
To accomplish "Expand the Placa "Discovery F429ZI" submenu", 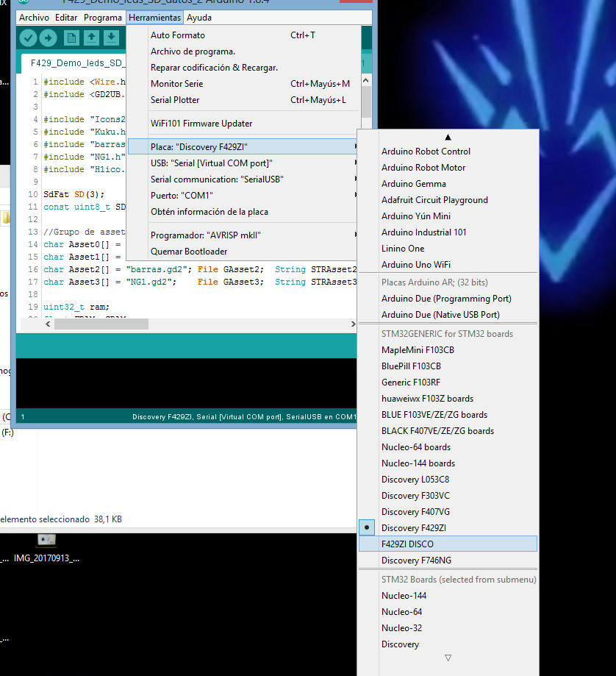I will click(243, 147).
